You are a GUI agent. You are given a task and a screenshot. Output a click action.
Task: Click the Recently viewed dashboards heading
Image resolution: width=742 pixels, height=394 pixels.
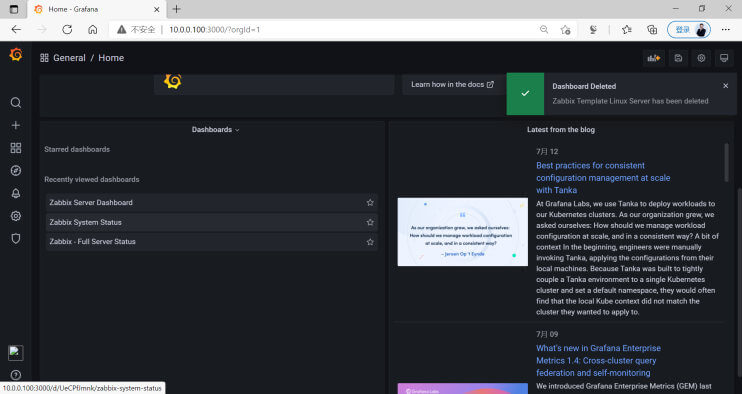[92, 179]
